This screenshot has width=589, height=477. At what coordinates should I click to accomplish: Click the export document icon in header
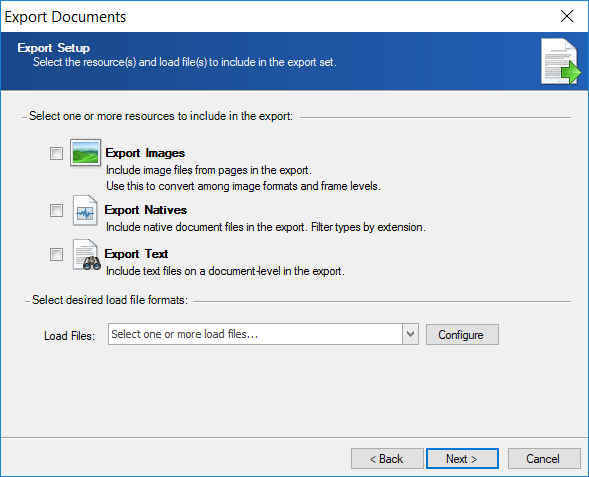tap(560, 61)
